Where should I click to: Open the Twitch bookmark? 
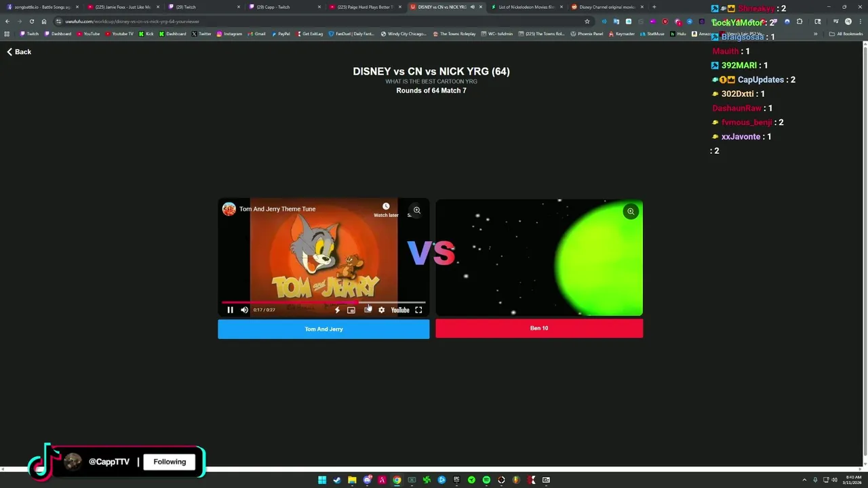(x=29, y=33)
